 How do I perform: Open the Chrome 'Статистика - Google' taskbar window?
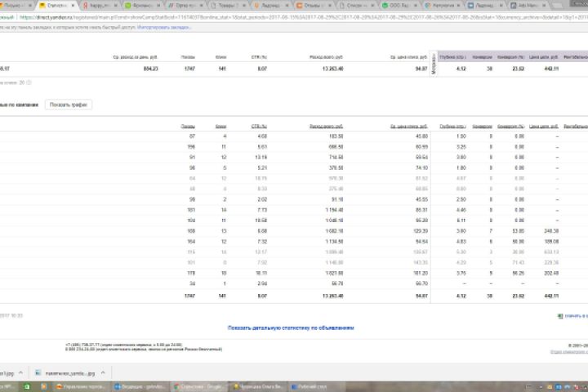coord(198,386)
